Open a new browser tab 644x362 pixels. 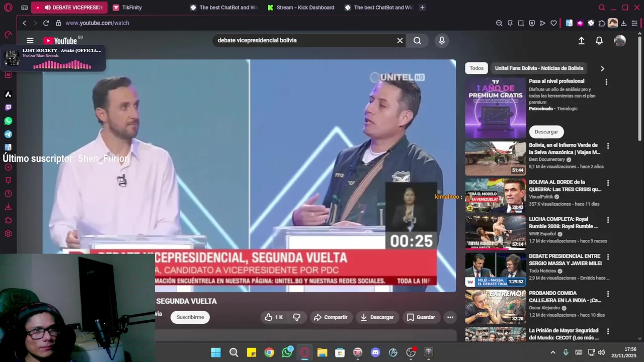tap(422, 8)
